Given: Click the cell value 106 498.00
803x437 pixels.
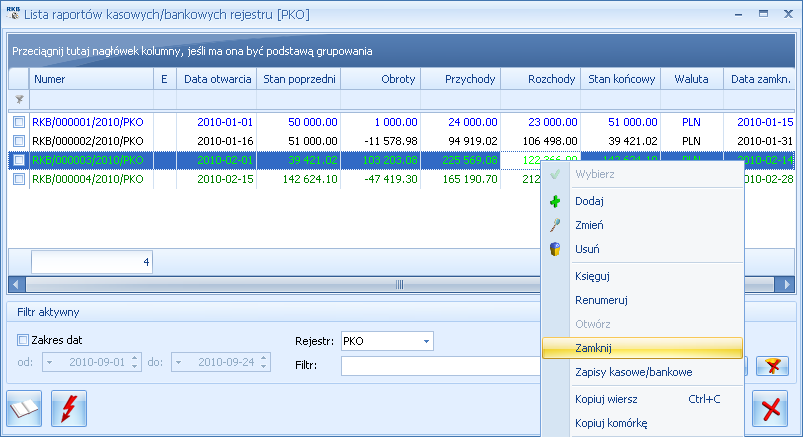Looking at the screenshot, I should [550, 141].
